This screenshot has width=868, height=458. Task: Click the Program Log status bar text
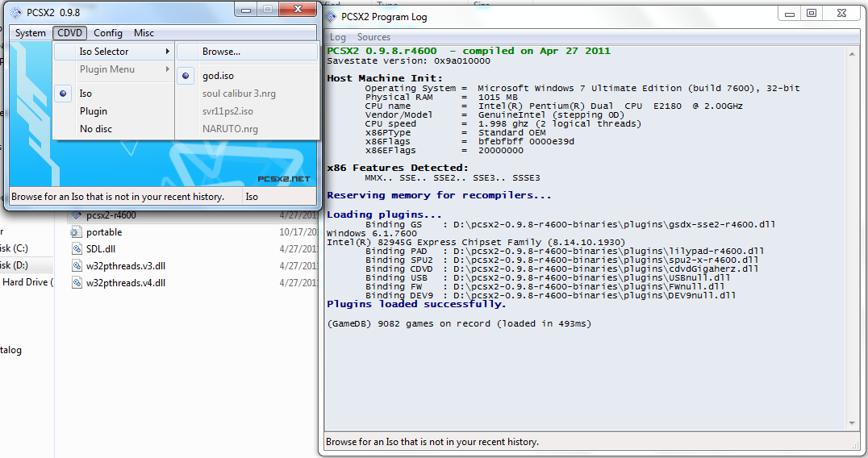point(432,442)
